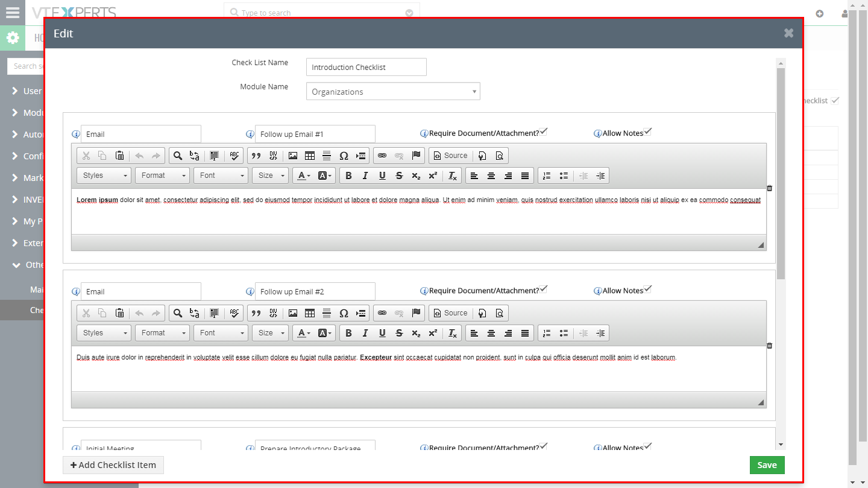
Task: Open the Module Name Organizations dropdown
Action: click(x=393, y=92)
